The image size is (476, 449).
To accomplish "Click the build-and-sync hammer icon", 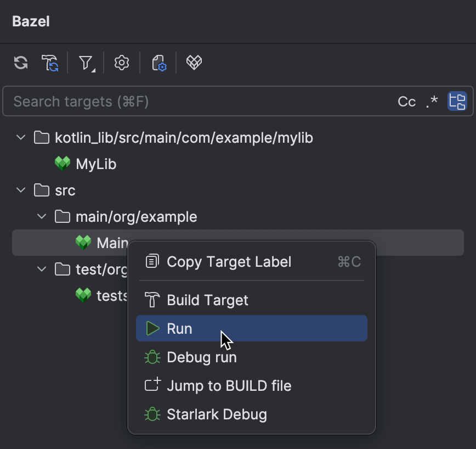I will click(x=49, y=63).
